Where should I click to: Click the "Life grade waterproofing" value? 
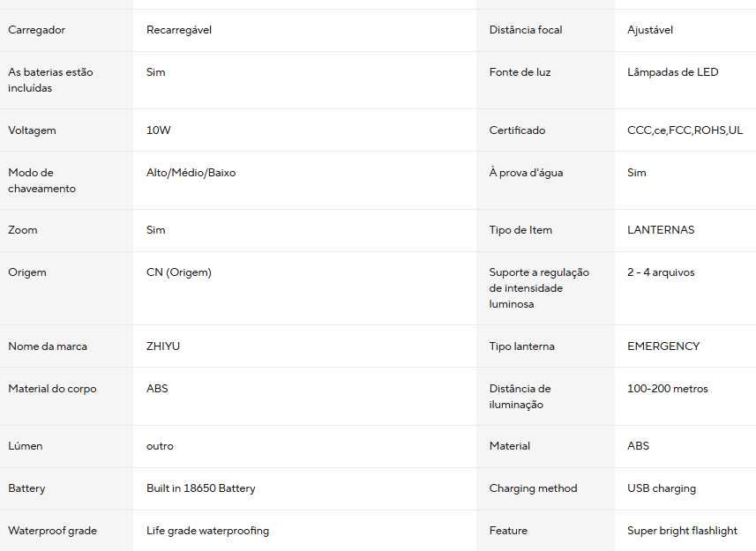(207, 531)
